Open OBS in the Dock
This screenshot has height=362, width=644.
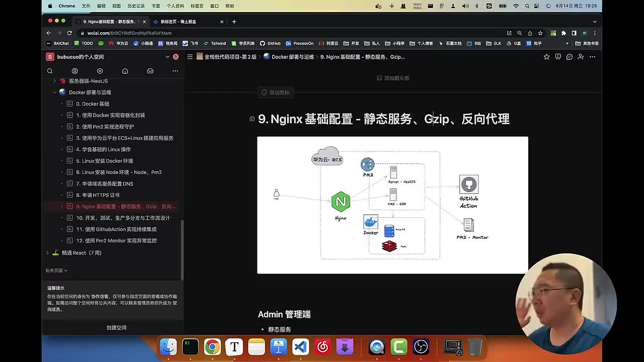click(x=421, y=347)
